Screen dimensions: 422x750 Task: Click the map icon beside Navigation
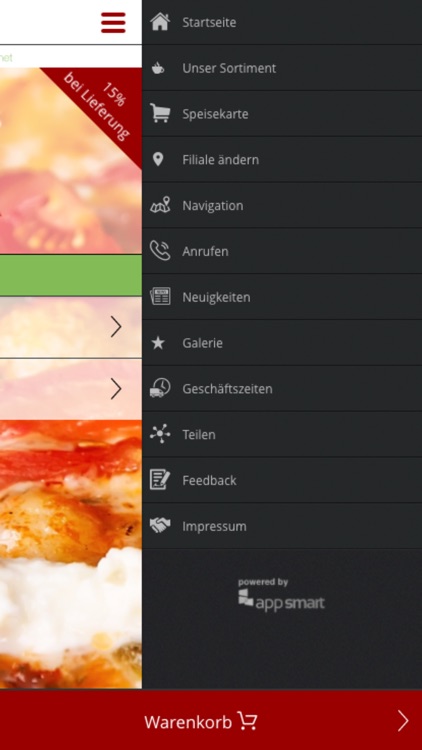click(x=160, y=205)
